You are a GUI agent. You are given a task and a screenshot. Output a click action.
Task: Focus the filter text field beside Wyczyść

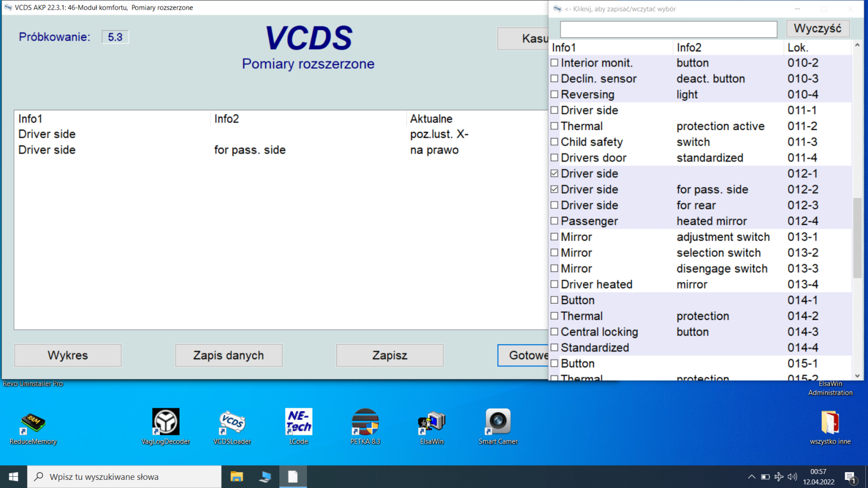(668, 29)
